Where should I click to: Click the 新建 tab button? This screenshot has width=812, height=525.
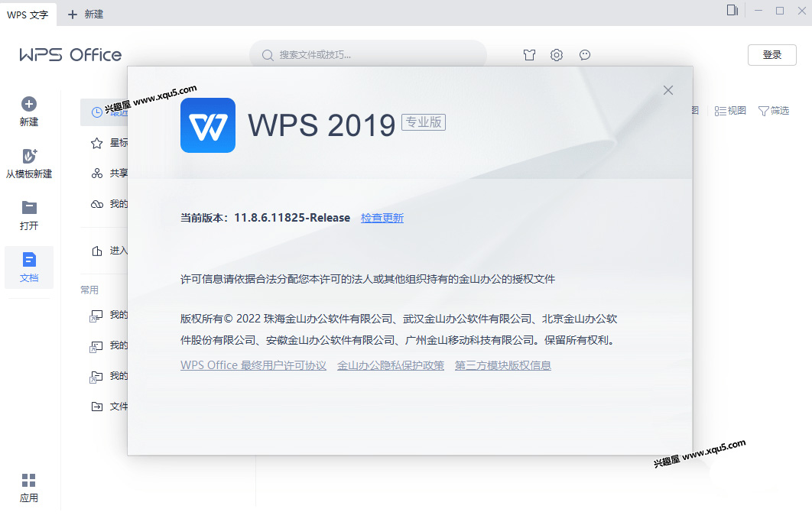tap(86, 15)
